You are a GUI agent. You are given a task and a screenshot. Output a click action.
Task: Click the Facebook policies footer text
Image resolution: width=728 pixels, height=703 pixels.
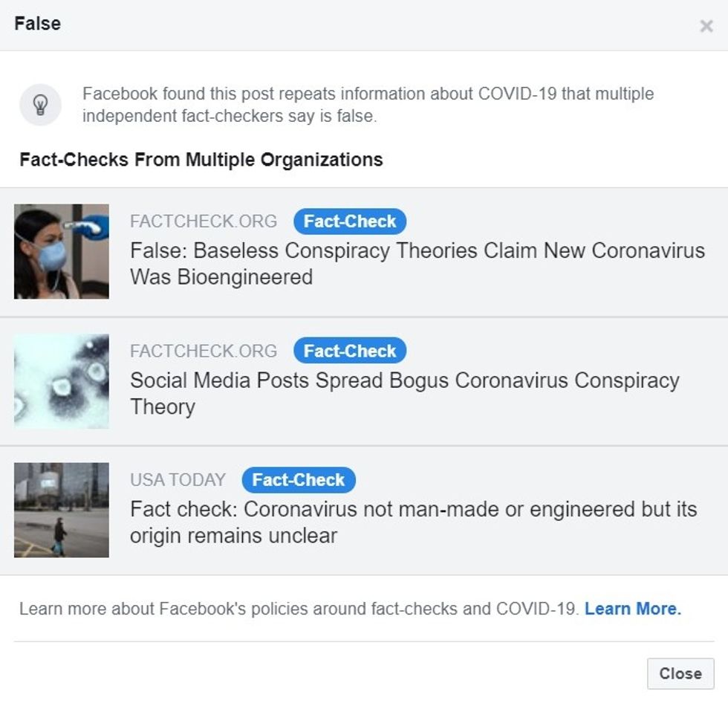299,609
